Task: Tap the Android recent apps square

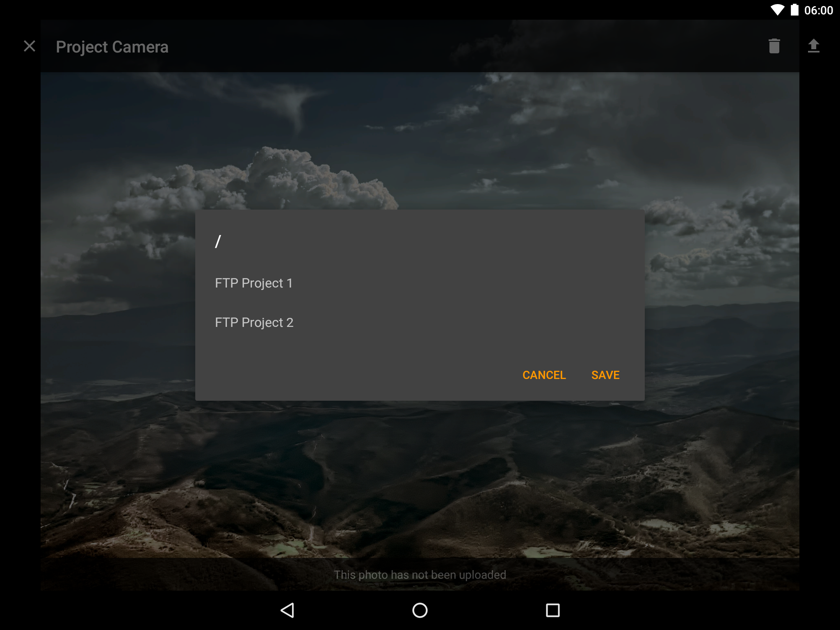Action: pyautogui.click(x=552, y=610)
